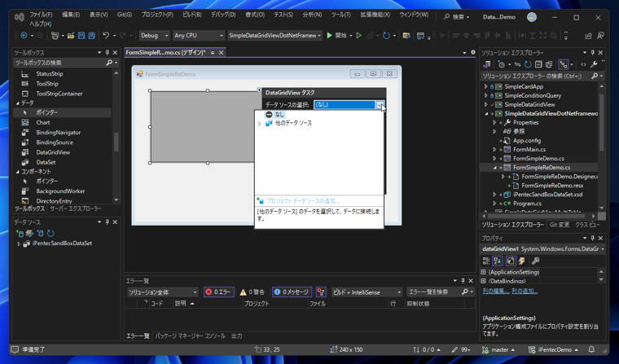619x364 pixels.
Task: Open the Any CPU platform dropdown
Action: pos(199,36)
